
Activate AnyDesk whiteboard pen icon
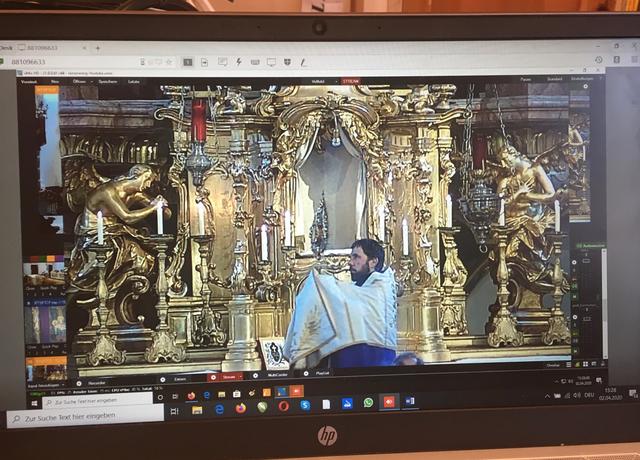coord(303,62)
